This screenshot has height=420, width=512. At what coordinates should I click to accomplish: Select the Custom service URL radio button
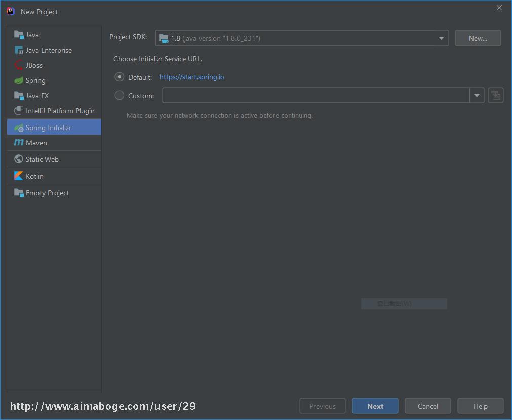tap(119, 95)
